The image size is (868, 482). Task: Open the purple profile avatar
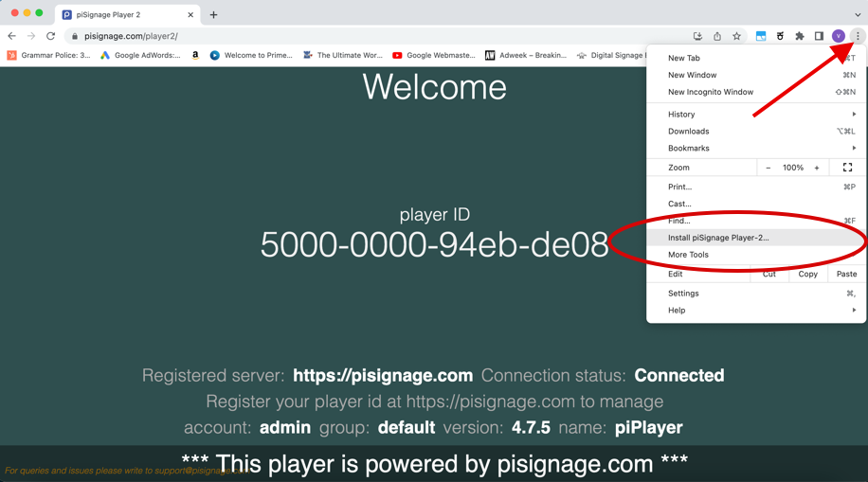click(x=838, y=36)
